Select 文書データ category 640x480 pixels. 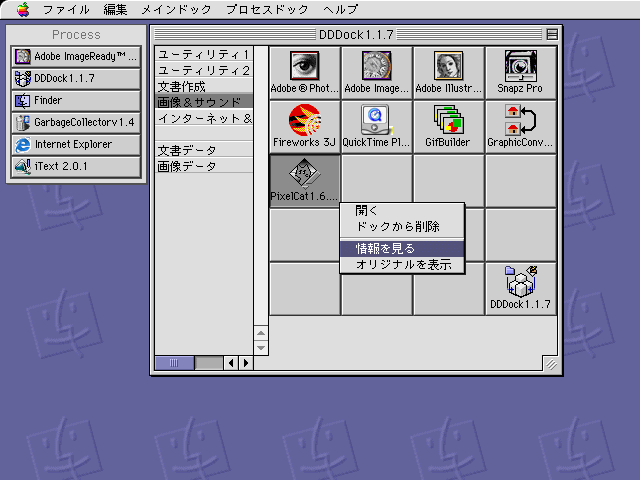point(204,150)
